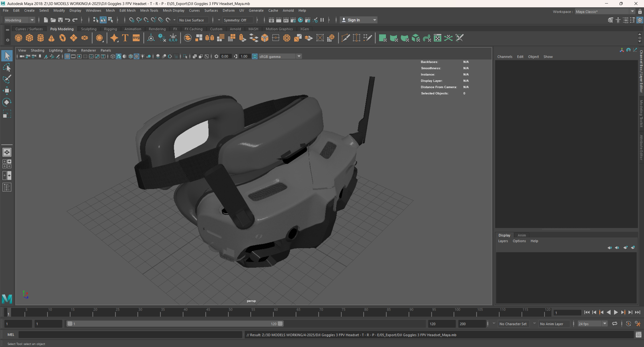The height and width of the screenshot is (347, 644).
Task: Click the Bevel shelf icon
Action: click(265, 38)
